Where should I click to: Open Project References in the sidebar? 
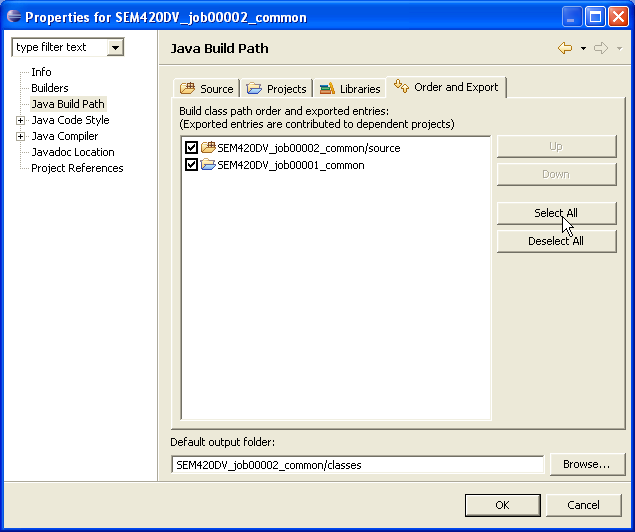tap(77, 168)
